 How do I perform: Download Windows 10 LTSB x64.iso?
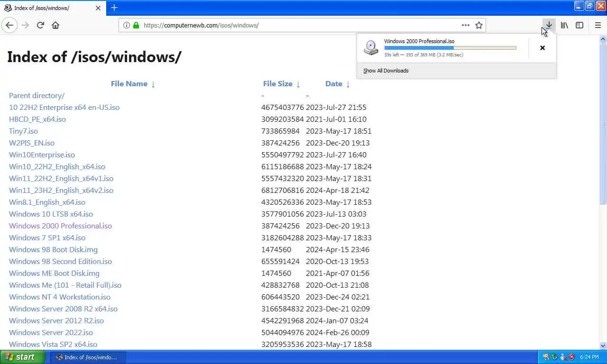(x=51, y=214)
